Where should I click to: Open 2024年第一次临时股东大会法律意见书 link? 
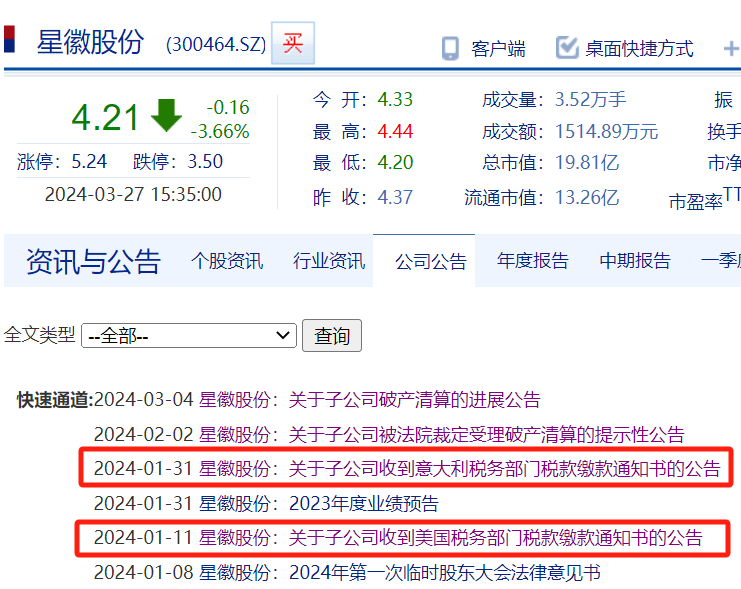point(445,572)
